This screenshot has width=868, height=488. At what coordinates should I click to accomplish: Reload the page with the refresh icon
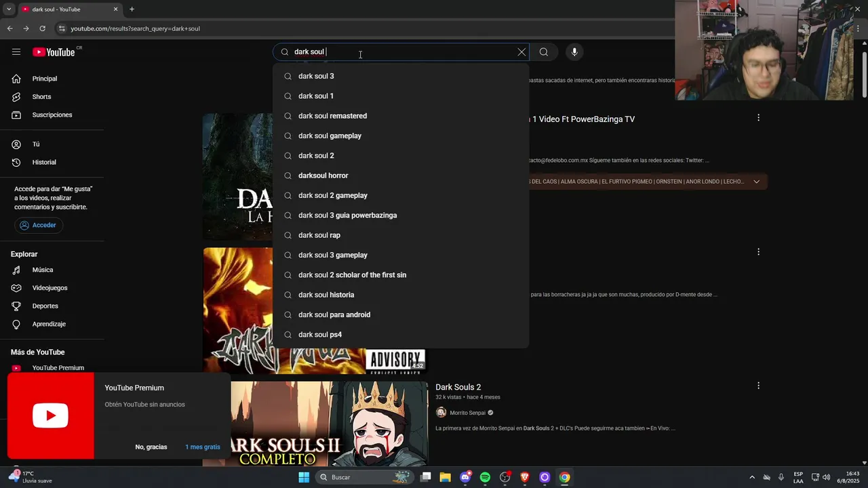42,28
